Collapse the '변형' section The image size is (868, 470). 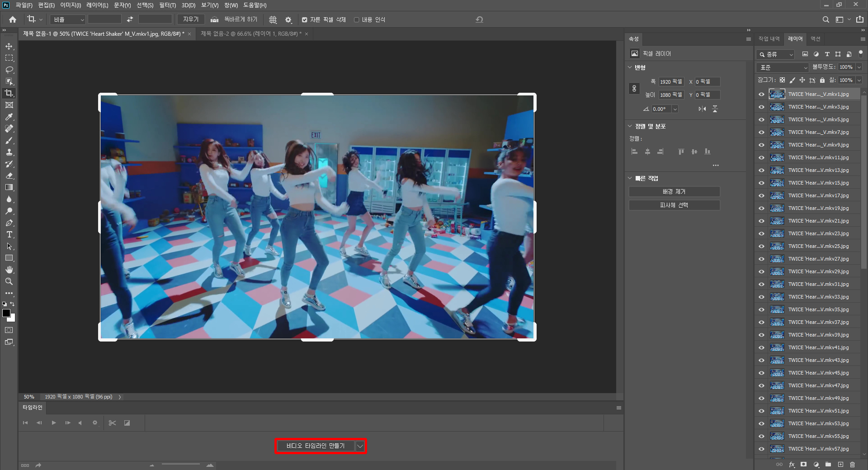point(630,67)
